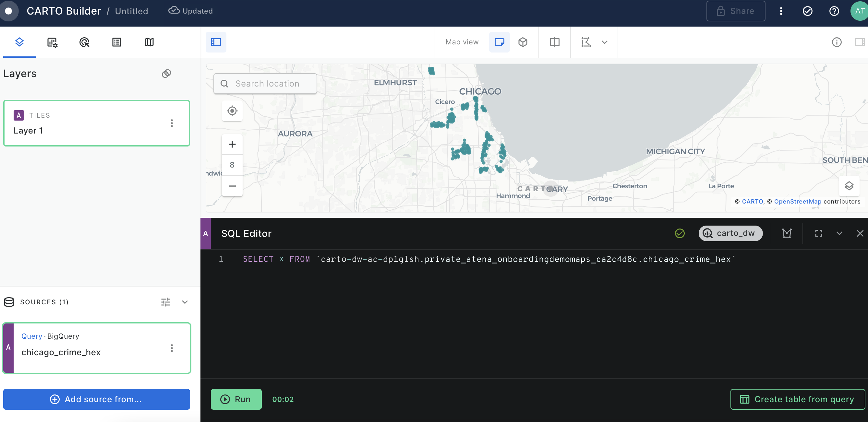Click the Updated cloud status icon

(x=174, y=10)
